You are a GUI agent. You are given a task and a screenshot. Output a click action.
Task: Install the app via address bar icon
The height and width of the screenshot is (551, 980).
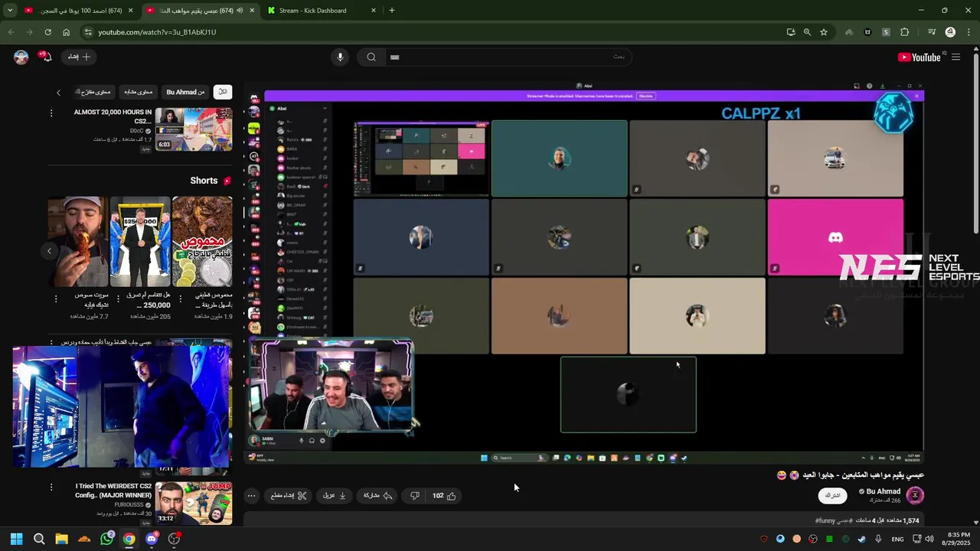tap(791, 32)
